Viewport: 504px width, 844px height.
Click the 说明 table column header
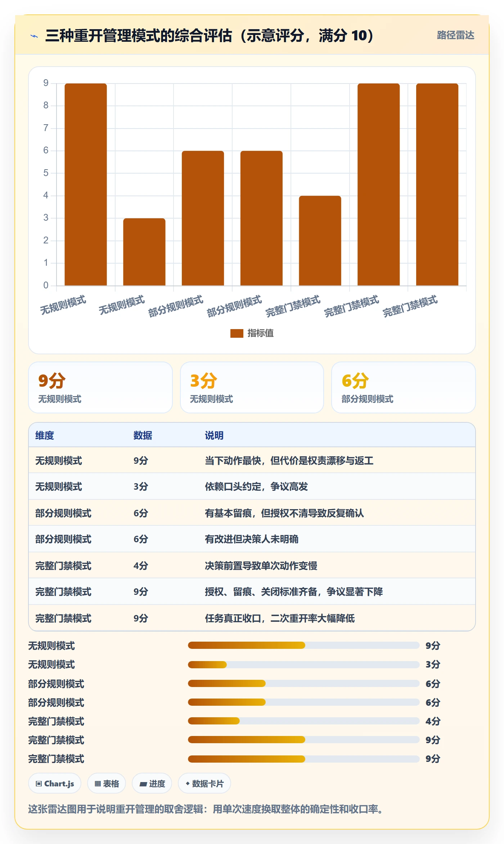214,435
